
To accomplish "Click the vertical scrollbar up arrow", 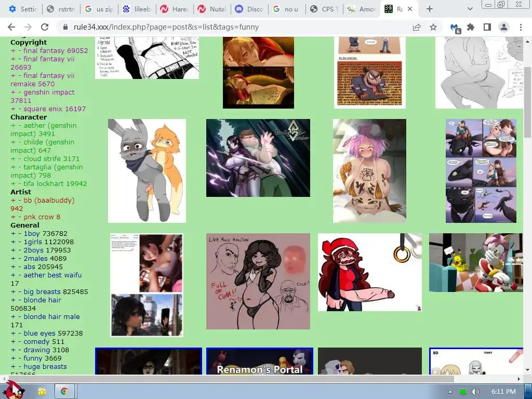I will 528,41.
